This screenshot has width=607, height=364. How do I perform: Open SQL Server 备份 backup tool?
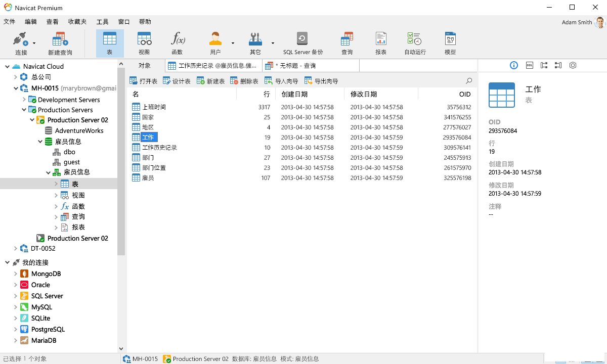[x=302, y=42]
